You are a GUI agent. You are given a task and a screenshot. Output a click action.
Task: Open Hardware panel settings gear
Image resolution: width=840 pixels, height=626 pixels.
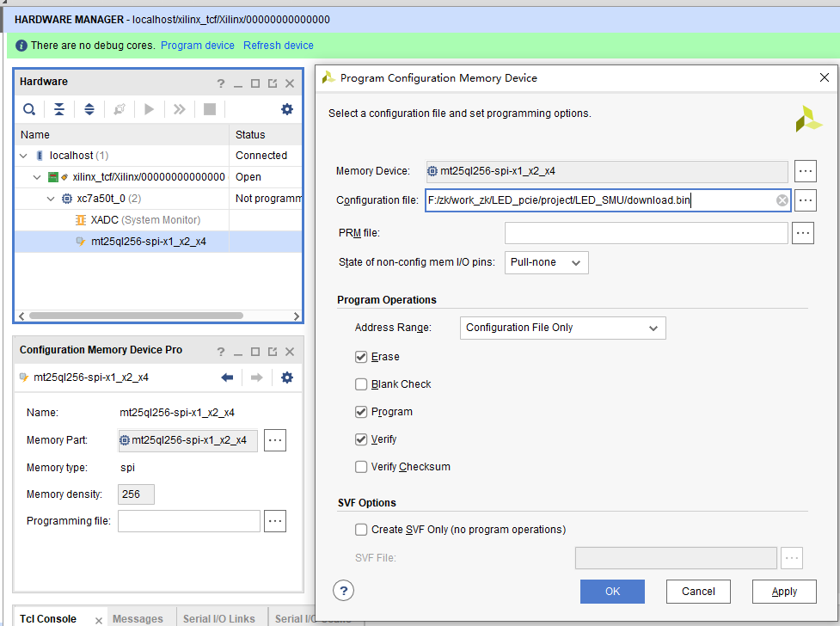(x=287, y=109)
